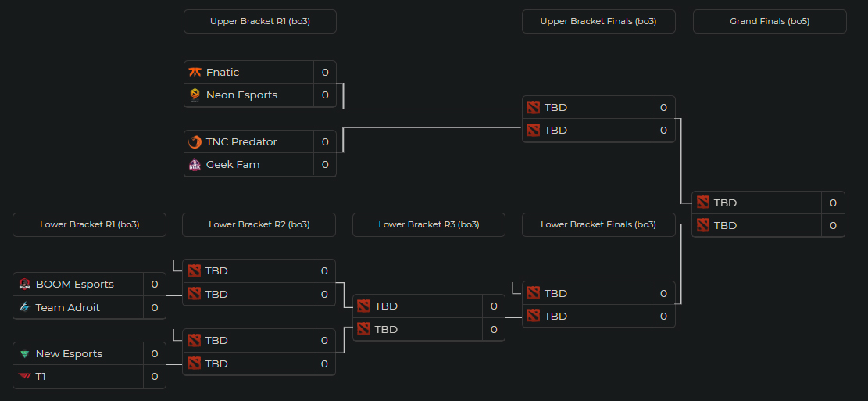The height and width of the screenshot is (401, 868).
Task: Open the Fnatic team name link
Action: (223, 72)
